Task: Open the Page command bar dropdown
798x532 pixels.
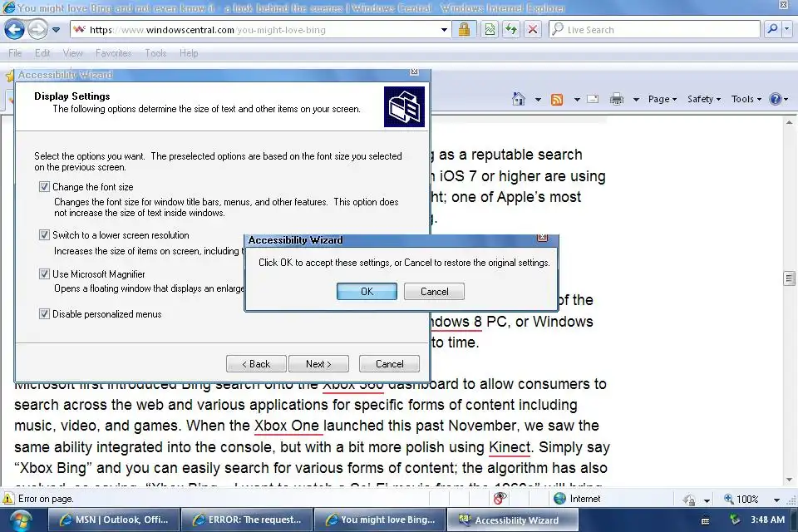Action: coord(663,99)
